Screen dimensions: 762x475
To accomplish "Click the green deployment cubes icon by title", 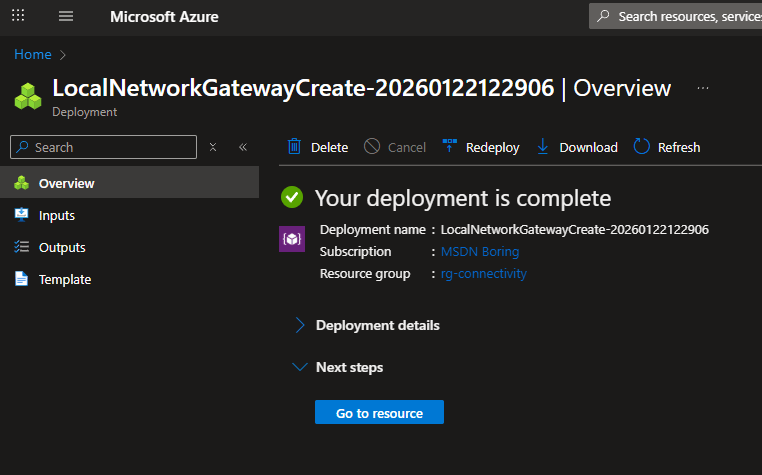I will (28, 96).
